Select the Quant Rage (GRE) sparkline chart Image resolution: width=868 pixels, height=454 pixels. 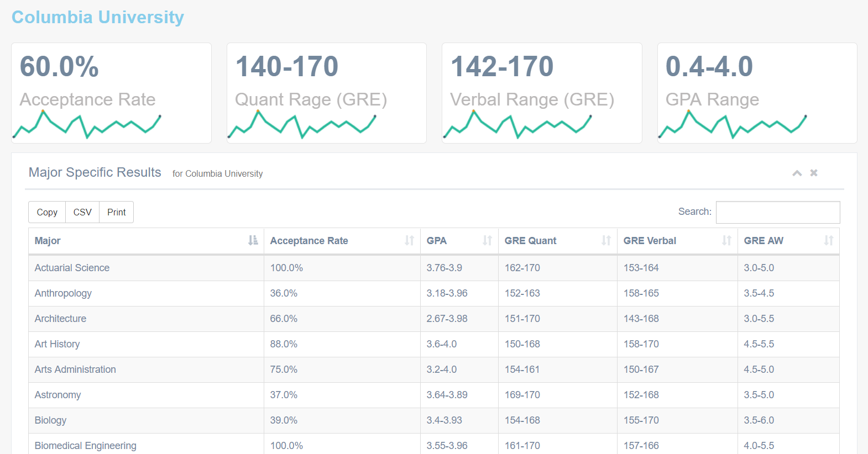(x=302, y=124)
